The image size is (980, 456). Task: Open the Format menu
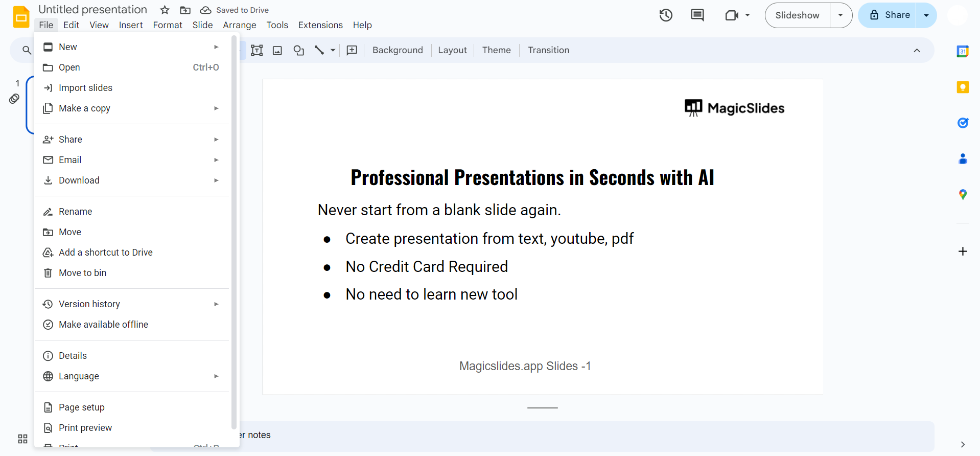[168, 25]
